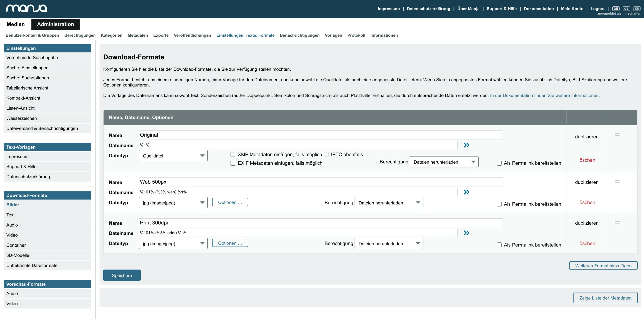Open the Quelldatei Dateityp dropdown
The height and width of the screenshot is (319, 644).
tap(173, 156)
